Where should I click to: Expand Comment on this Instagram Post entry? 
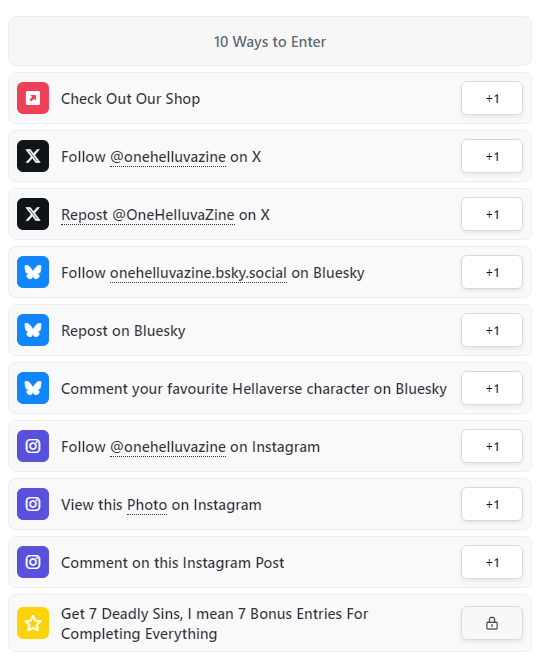click(270, 562)
